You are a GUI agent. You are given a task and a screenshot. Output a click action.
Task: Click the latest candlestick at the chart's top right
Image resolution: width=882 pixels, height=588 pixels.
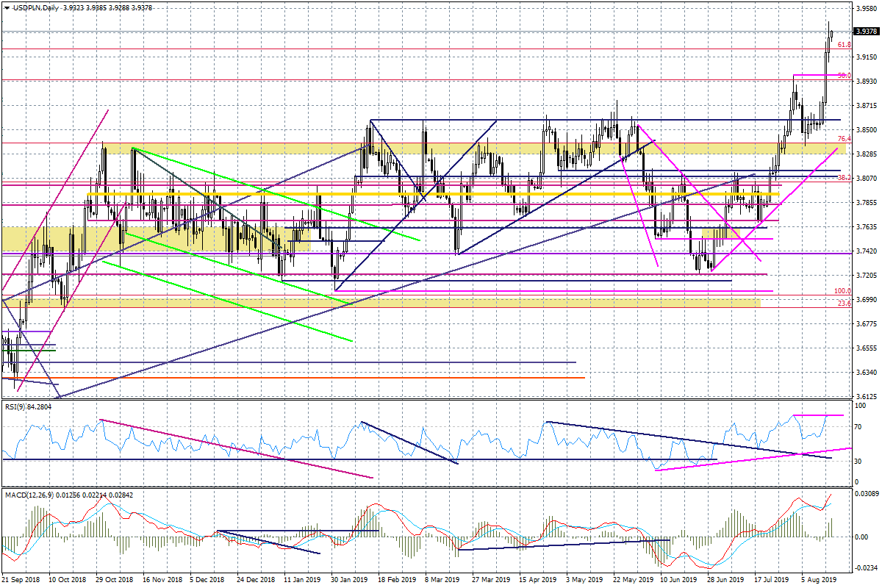tap(831, 31)
